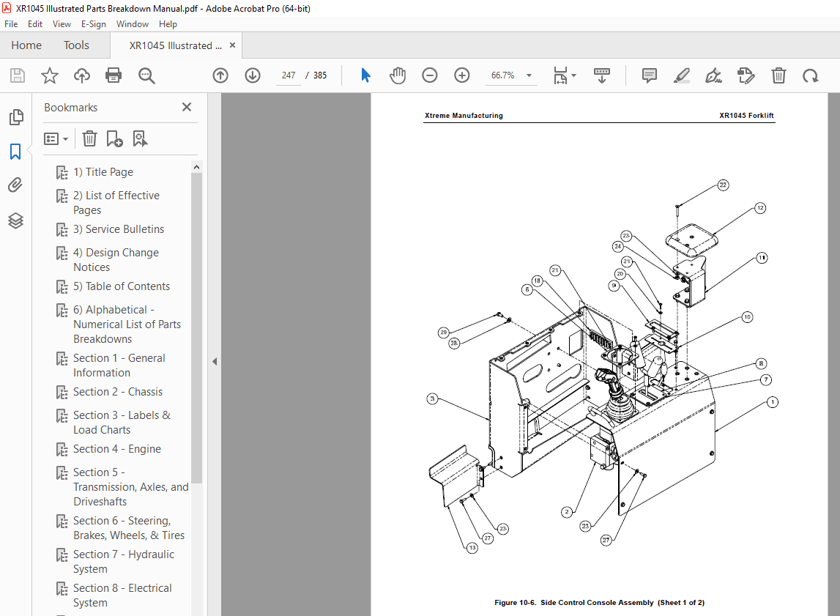The width and height of the screenshot is (840, 616).
Task: Click the upload to cloud icon
Action: click(x=82, y=75)
